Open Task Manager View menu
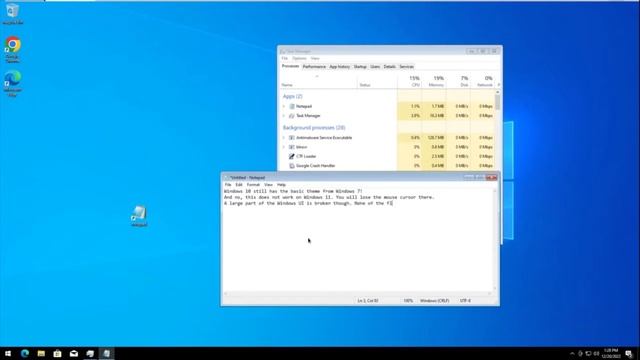 pos(315,58)
